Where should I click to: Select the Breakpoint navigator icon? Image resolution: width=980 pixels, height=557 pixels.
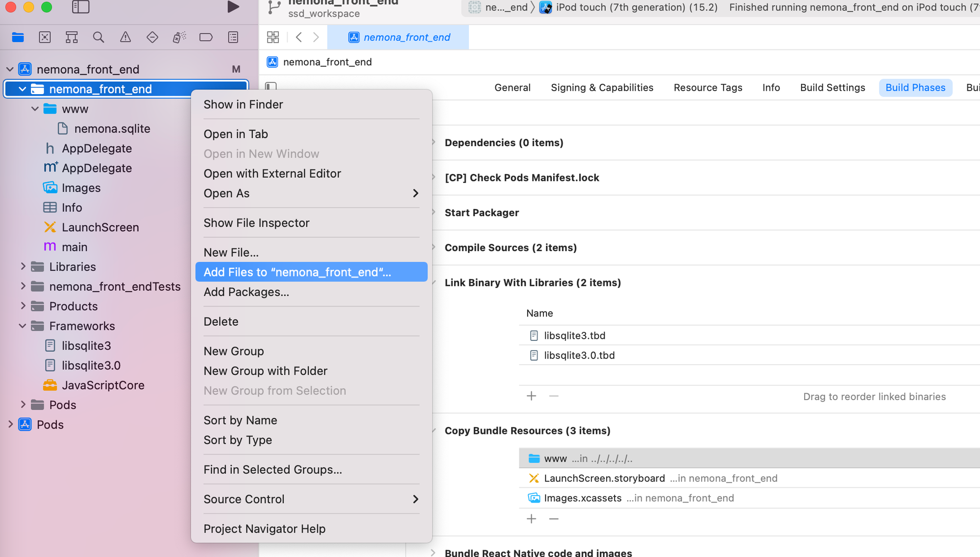point(206,37)
